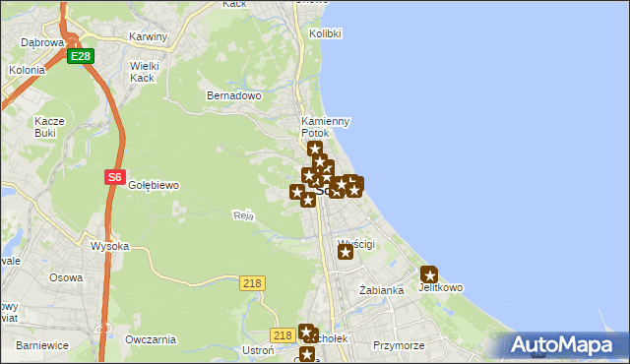Click the Jelitkowo label
Image resolution: width=630 pixels, height=364 pixels.
point(440,287)
